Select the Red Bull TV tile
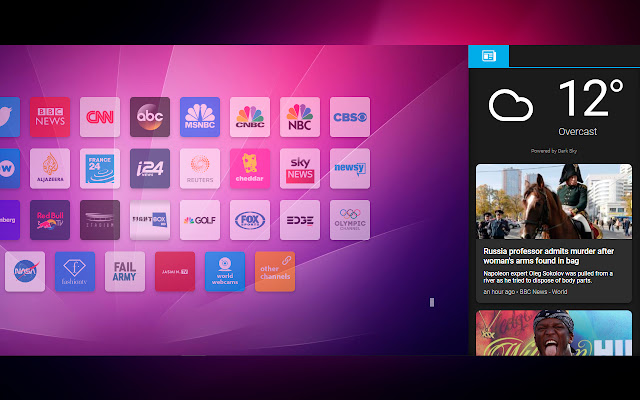This screenshot has width=640, height=400. [x=50, y=220]
